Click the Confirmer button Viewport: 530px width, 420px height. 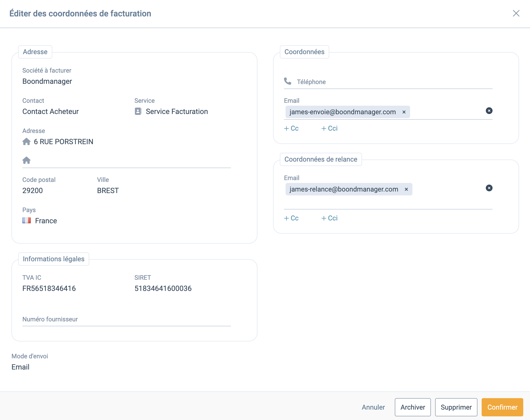click(x=502, y=407)
